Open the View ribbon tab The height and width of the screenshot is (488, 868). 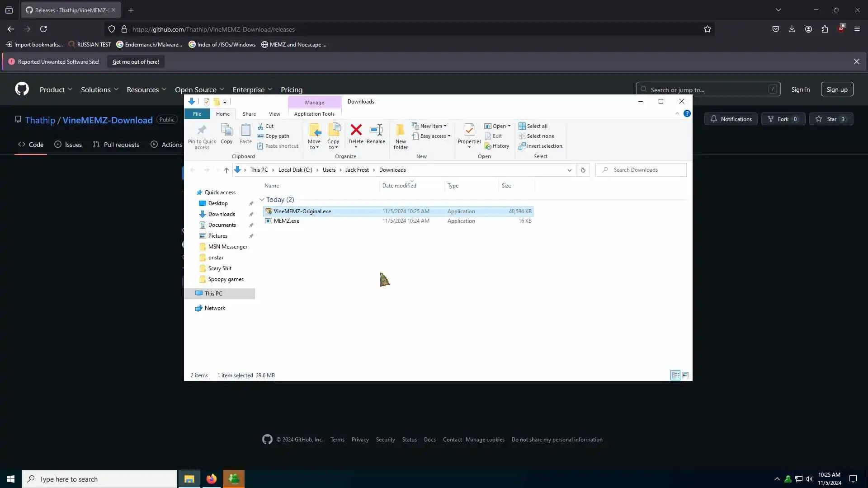click(274, 114)
